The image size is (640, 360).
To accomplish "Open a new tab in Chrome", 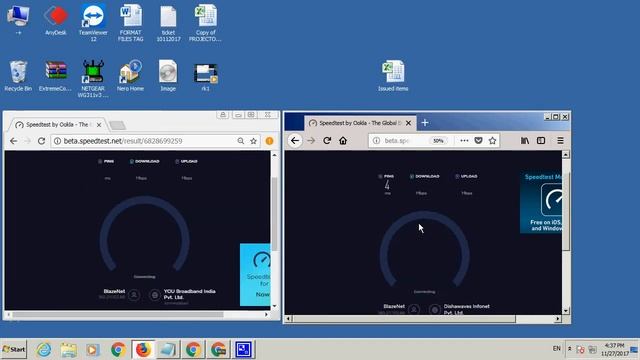I will (118, 125).
